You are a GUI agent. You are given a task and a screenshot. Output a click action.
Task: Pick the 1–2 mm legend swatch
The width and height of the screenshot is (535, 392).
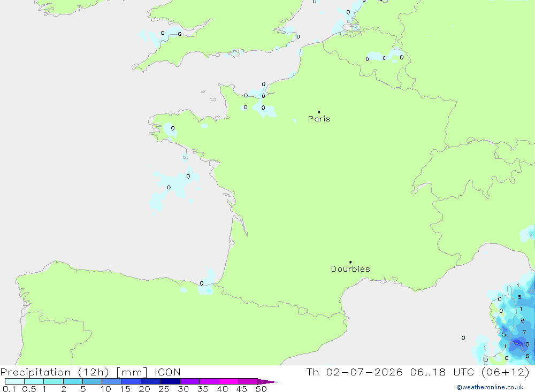53,381
